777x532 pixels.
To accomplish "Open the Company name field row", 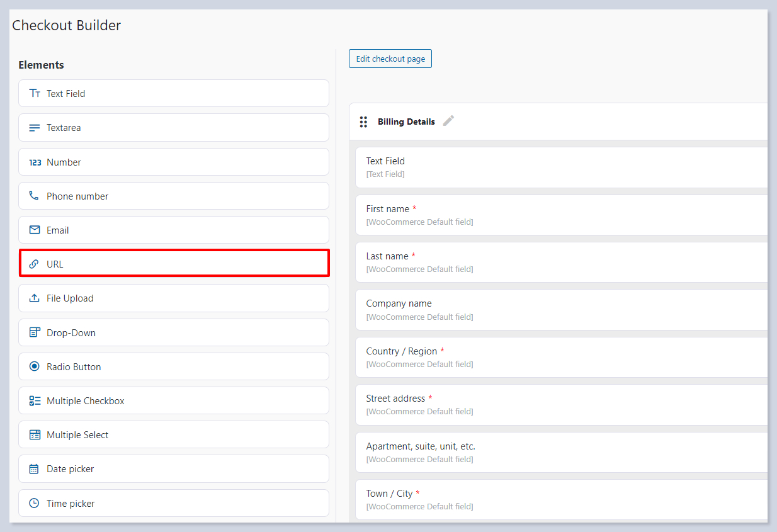I will pos(560,310).
